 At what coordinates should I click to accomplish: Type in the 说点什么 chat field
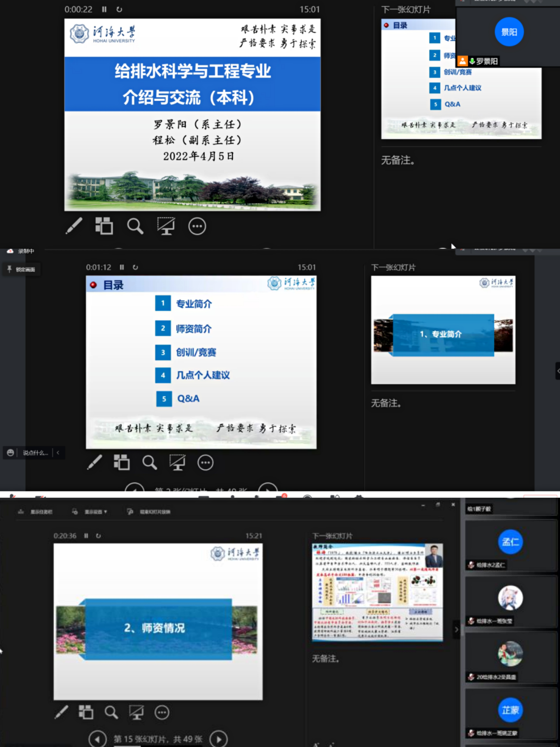click(35, 453)
